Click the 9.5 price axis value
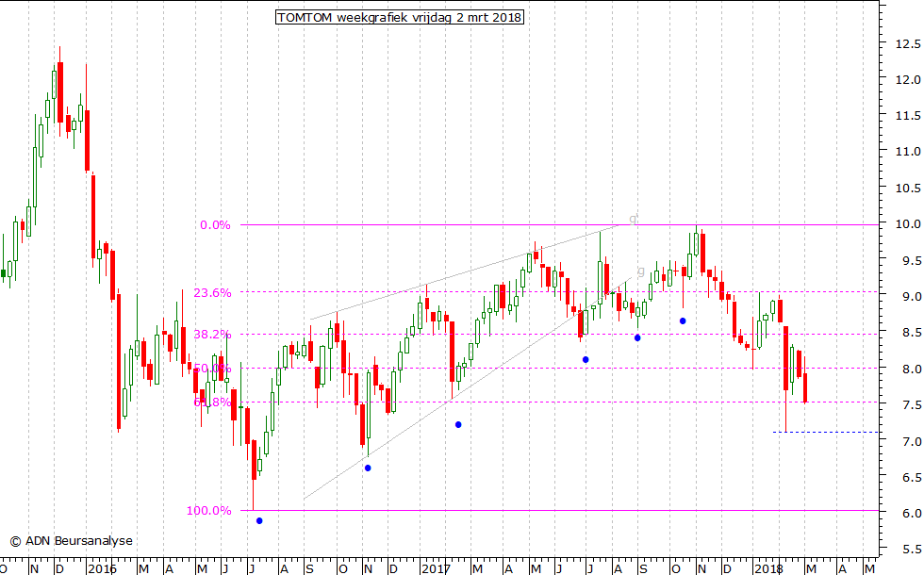The height and width of the screenshot is (575, 924). point(911,260)
